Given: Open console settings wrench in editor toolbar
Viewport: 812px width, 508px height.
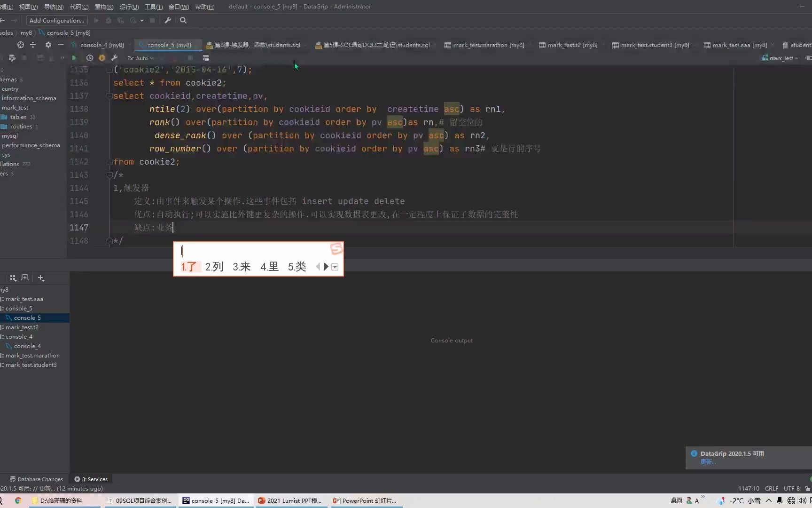Looking at the screenshot, I should [114, 58].
